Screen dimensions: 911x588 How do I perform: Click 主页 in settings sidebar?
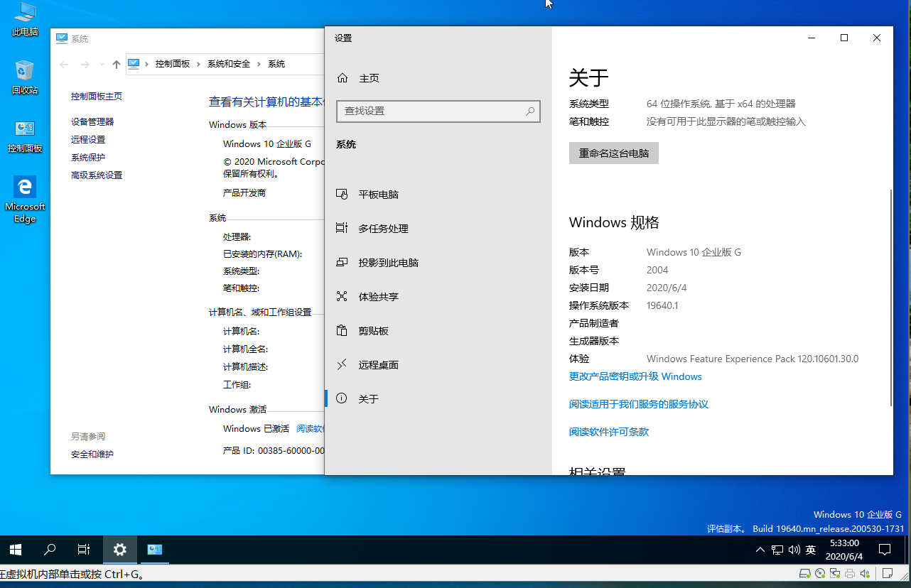[438, 78]
